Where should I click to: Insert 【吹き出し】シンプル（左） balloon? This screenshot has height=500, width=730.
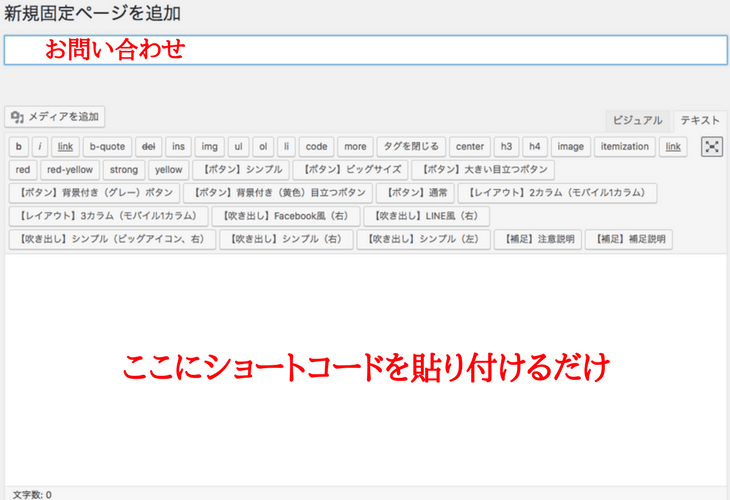(x=424, y=239)
